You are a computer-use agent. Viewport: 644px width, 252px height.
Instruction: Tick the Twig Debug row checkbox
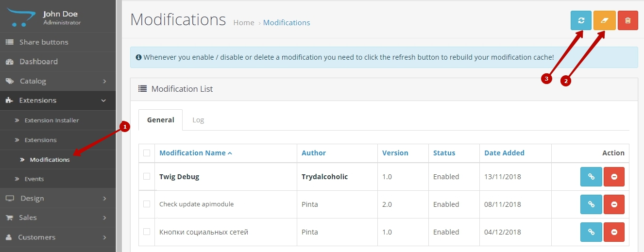point(147,176)
